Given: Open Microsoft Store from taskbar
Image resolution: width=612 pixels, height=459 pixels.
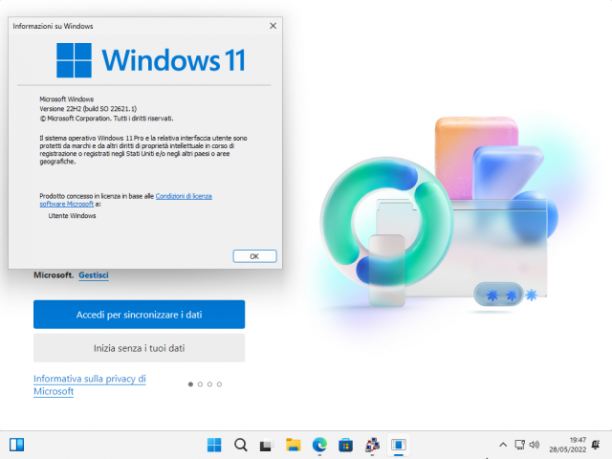Looking at the screenshot, I should [345, 445].
